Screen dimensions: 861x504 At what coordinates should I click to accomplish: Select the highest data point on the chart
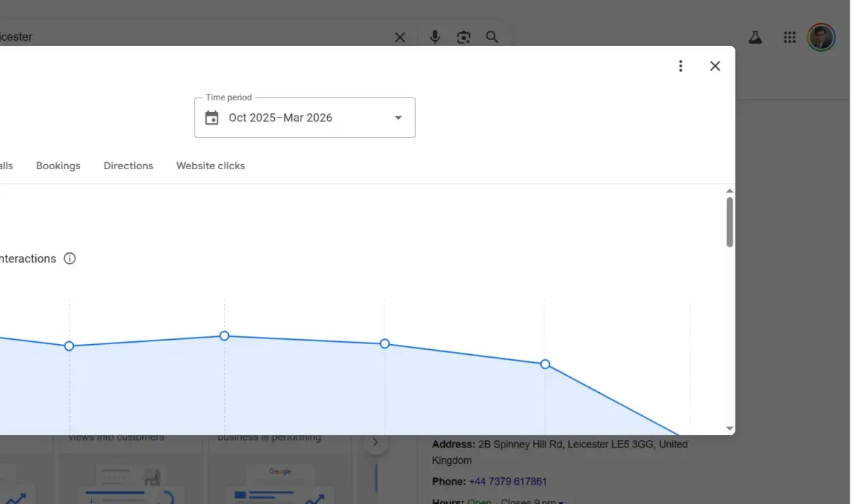(225, 336)
